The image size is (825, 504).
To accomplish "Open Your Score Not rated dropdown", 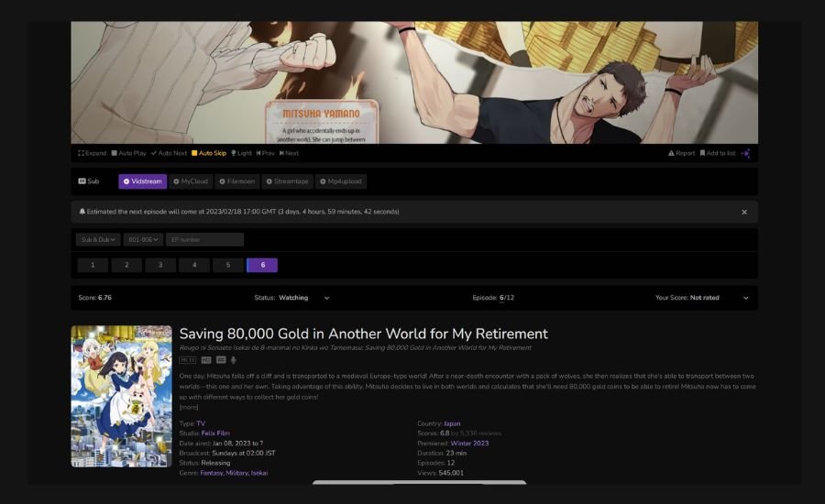I will tap(719, 298).
